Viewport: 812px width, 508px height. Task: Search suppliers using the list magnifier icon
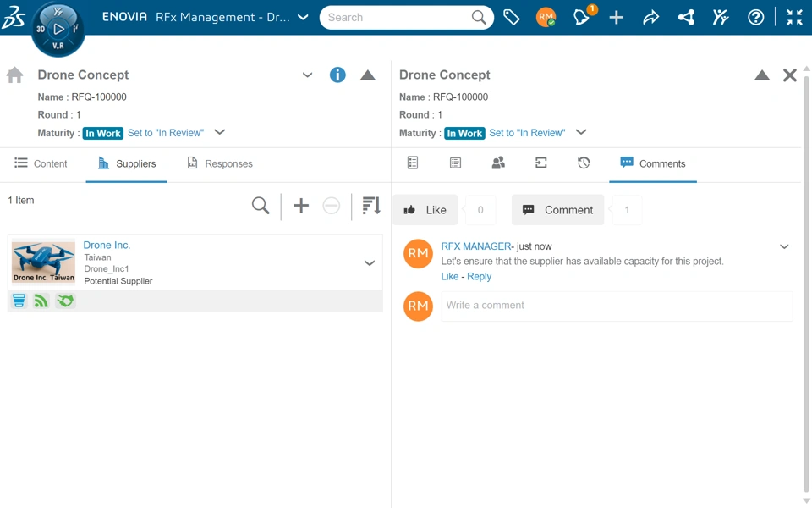[261, 206]
